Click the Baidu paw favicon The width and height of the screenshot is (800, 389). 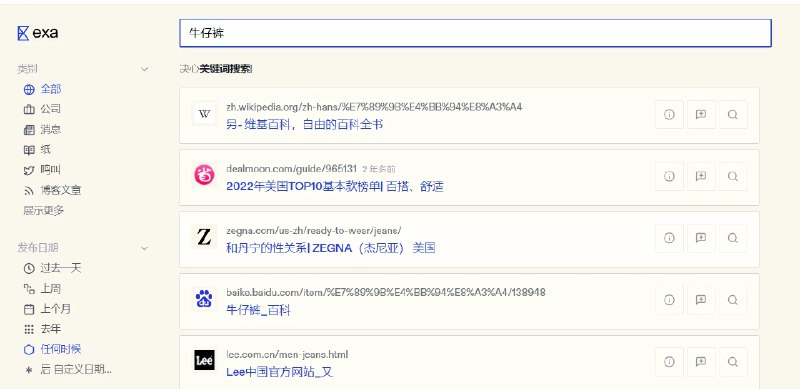pos(204,299)
